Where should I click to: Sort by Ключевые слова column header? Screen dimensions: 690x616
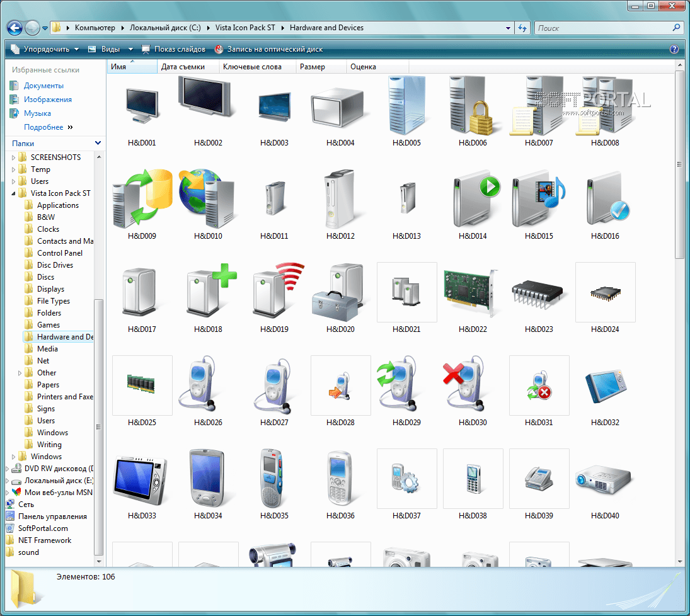[258, 66]
